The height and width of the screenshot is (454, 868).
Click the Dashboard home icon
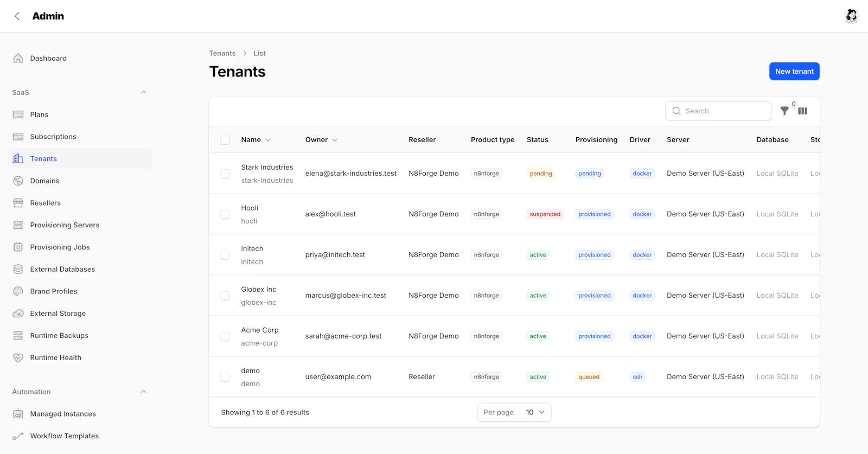(18, 58)
